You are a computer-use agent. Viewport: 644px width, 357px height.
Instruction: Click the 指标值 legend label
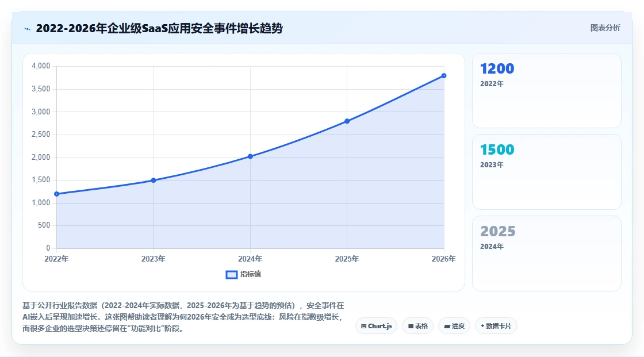(251, 274)
